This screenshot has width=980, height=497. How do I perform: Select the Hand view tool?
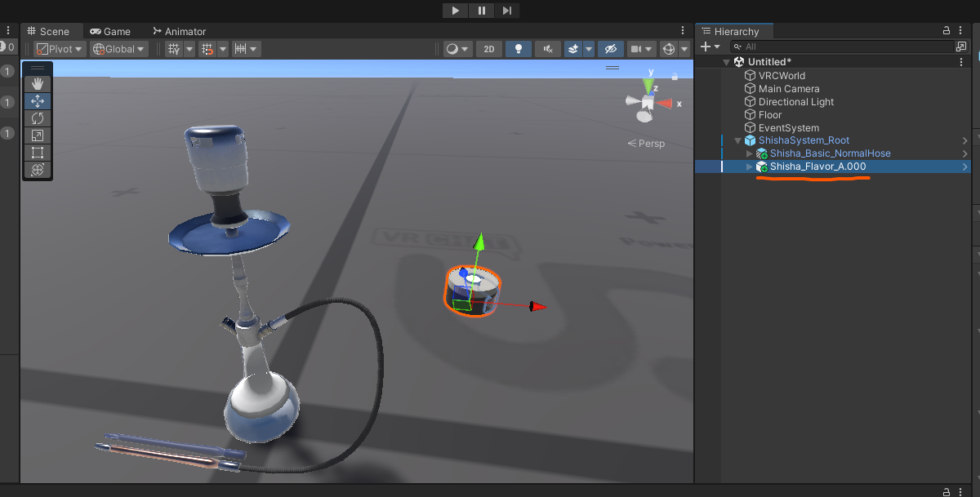(x=37, y=83)
